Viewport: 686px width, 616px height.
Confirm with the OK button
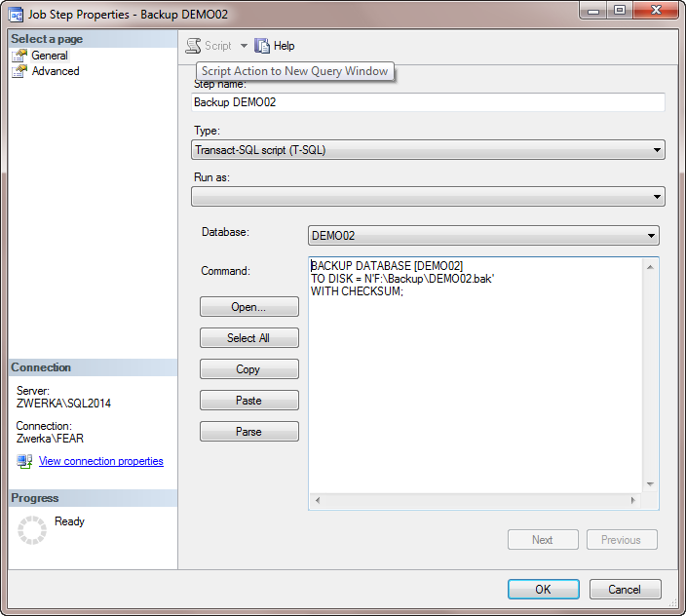click(x=544, y=590)
